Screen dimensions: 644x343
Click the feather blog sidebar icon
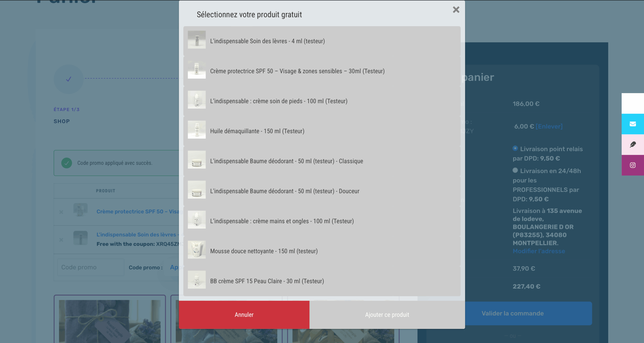pos(632,145)
